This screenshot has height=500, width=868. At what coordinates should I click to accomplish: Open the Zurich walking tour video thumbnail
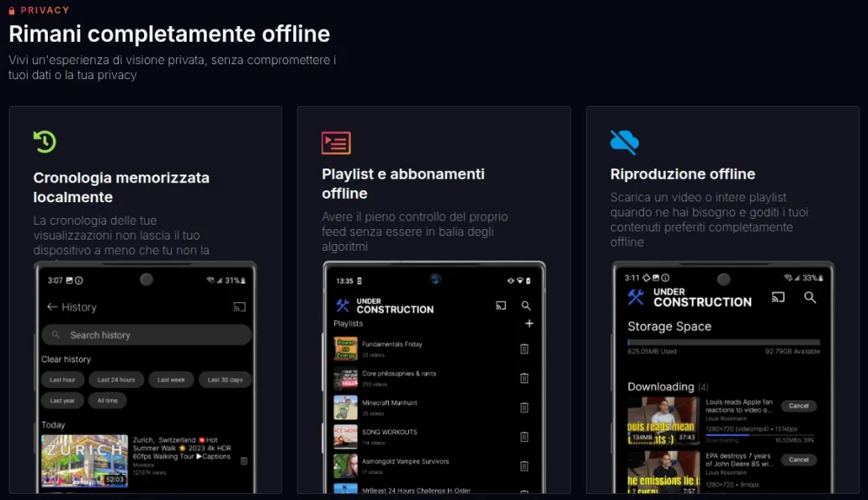[x=84, y=461]
